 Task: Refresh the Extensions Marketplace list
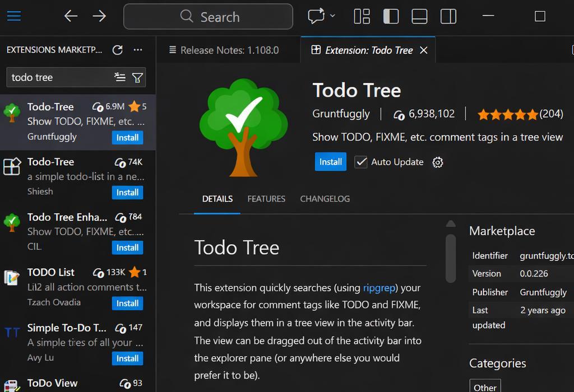tap(117, 50)
